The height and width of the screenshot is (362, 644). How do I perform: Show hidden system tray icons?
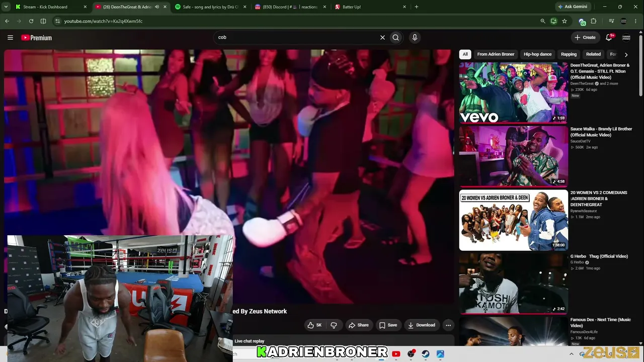point(571,354)
